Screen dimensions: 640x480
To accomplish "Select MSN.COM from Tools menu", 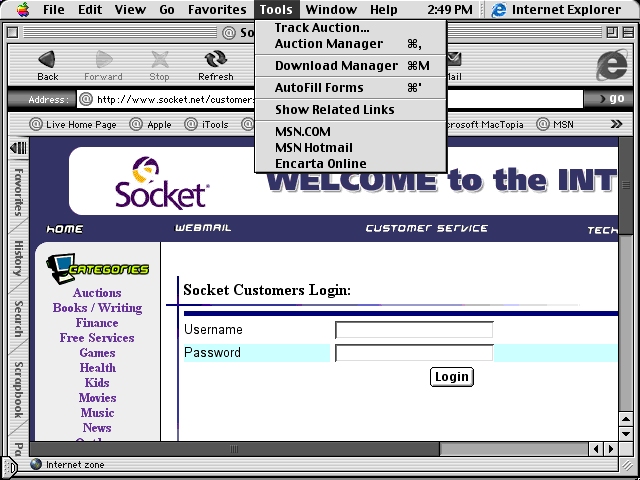I will coord(351,131).
